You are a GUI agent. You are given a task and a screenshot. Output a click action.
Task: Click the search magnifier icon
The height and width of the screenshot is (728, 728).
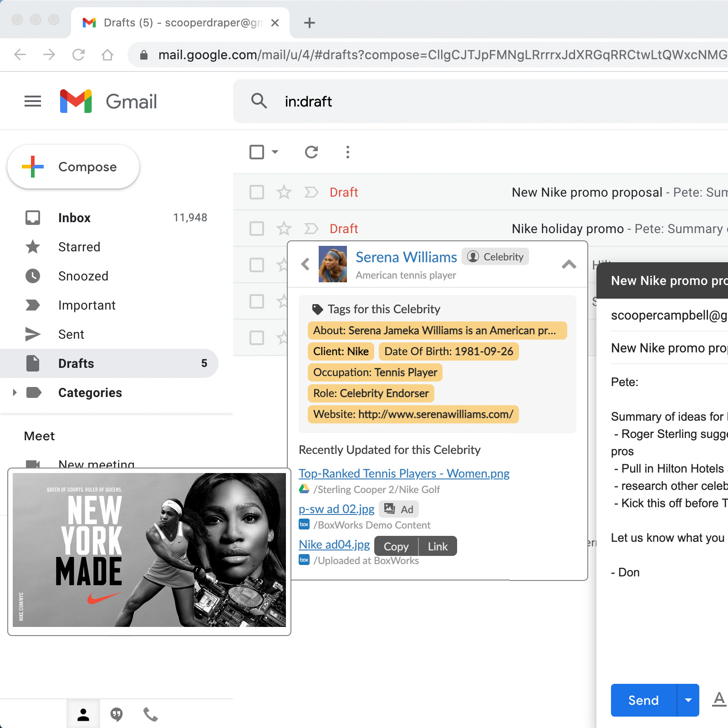click(259, 101)
